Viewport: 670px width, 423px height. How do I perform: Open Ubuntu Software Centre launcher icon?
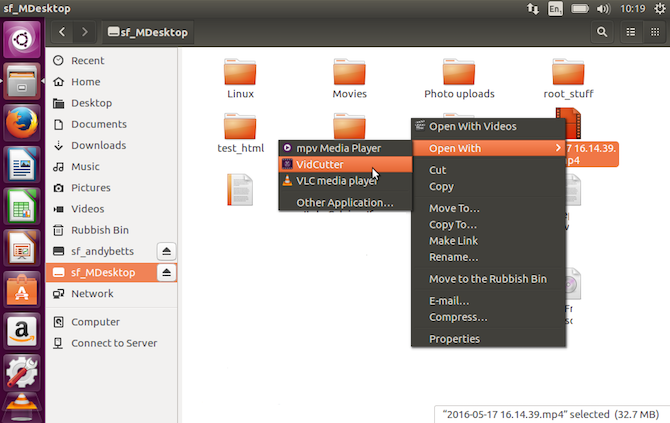[x=22, y=289]
